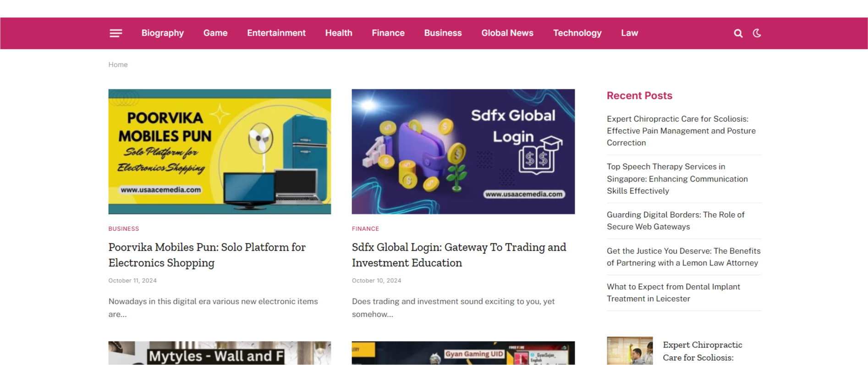This screenshot has height=365, width=868.
Task: Open Poorvika Mobiles Pun featured image
Action: click(220, 151)
